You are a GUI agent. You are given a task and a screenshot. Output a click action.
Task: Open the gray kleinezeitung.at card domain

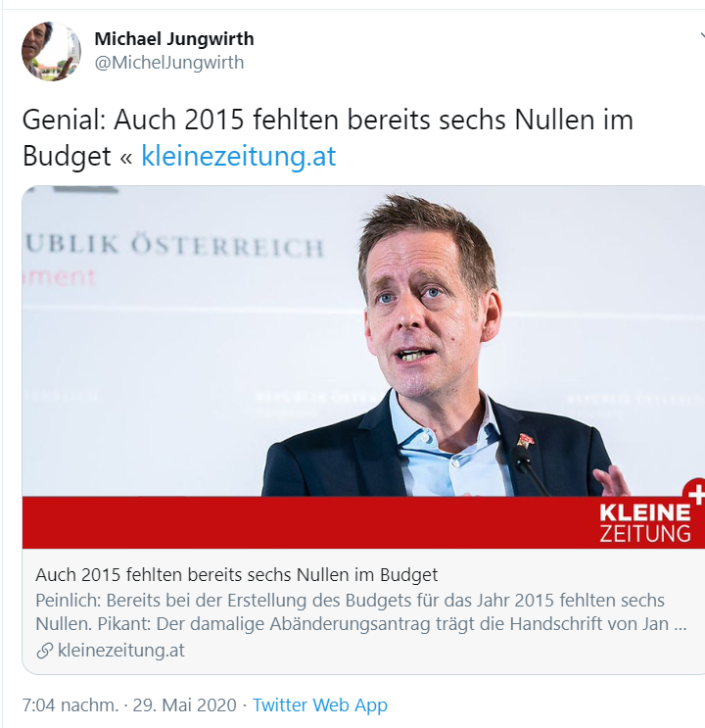pyautogui.click(x=121, y=651)
